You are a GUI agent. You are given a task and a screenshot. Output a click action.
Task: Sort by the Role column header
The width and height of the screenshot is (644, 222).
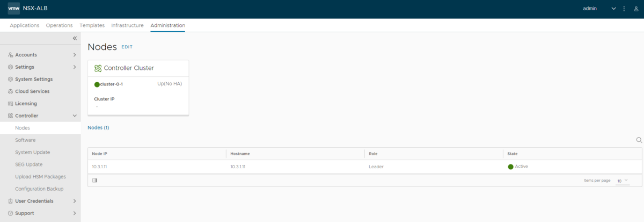pyautogui.click(x=374, y=154)
